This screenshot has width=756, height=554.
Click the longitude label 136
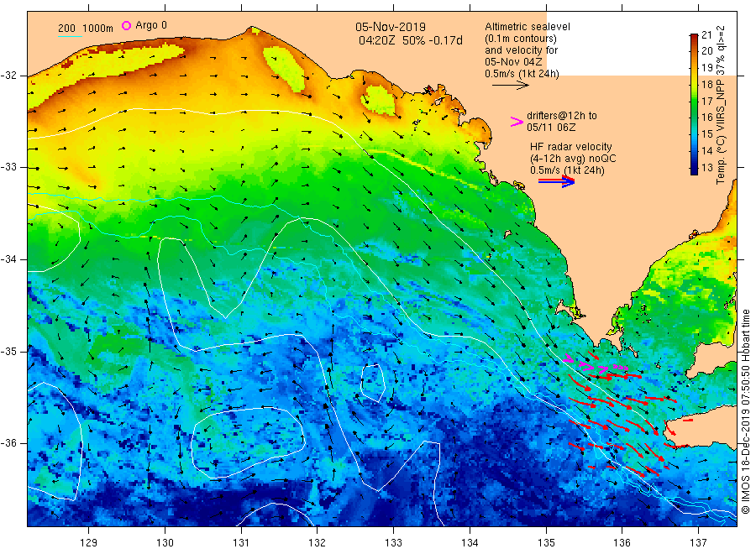[622, 543]
